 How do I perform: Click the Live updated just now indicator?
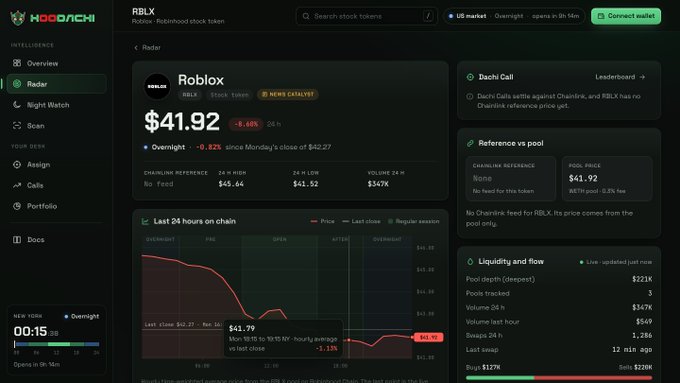pyautogui.click(x=616, y=262)
